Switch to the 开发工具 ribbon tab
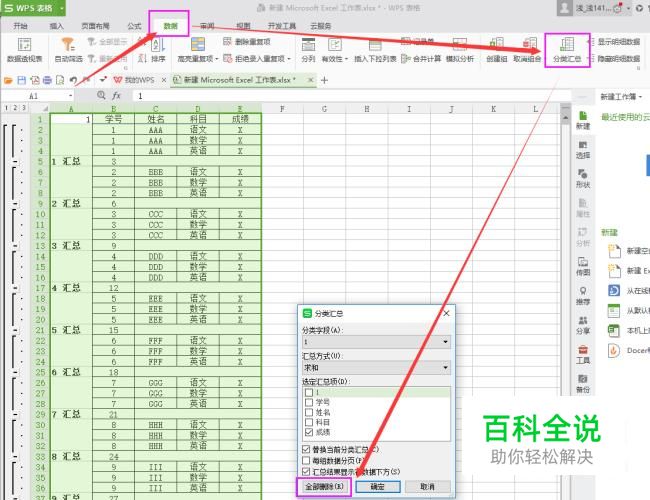The width and height of the screenshot is (650, 500). pyautogui.click(x=282, y=26)
